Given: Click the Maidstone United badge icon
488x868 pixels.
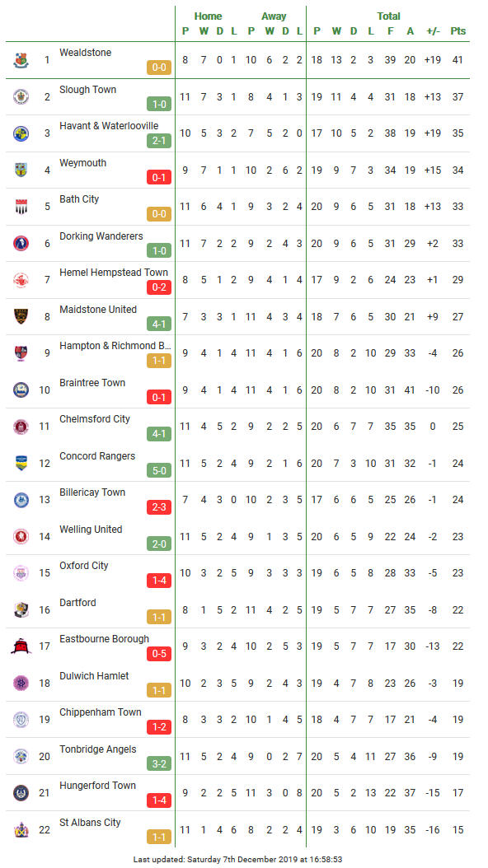Looking at the screenshot, I should tap(21, 316).
